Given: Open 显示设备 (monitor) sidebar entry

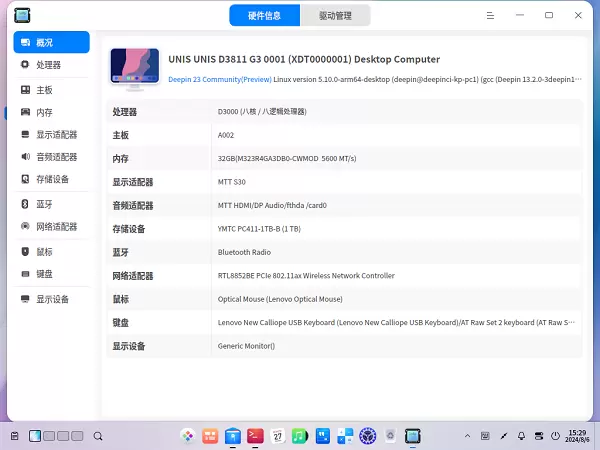Looking at the screenshot, I should click(x=52, y=299).
